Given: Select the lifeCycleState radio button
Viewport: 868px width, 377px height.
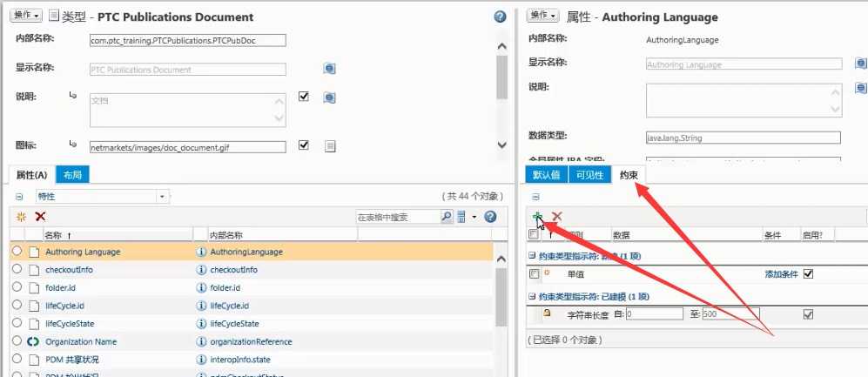Looking at the screenshot, I should coord(17,323).
